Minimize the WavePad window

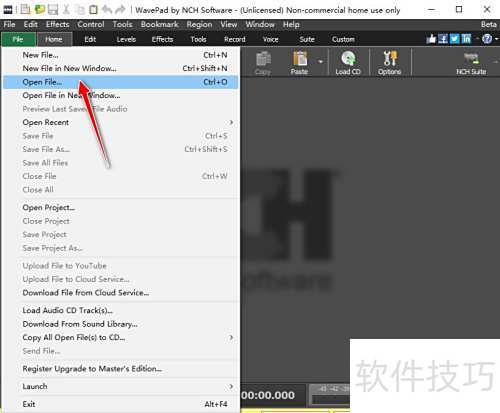coord(431,9)
